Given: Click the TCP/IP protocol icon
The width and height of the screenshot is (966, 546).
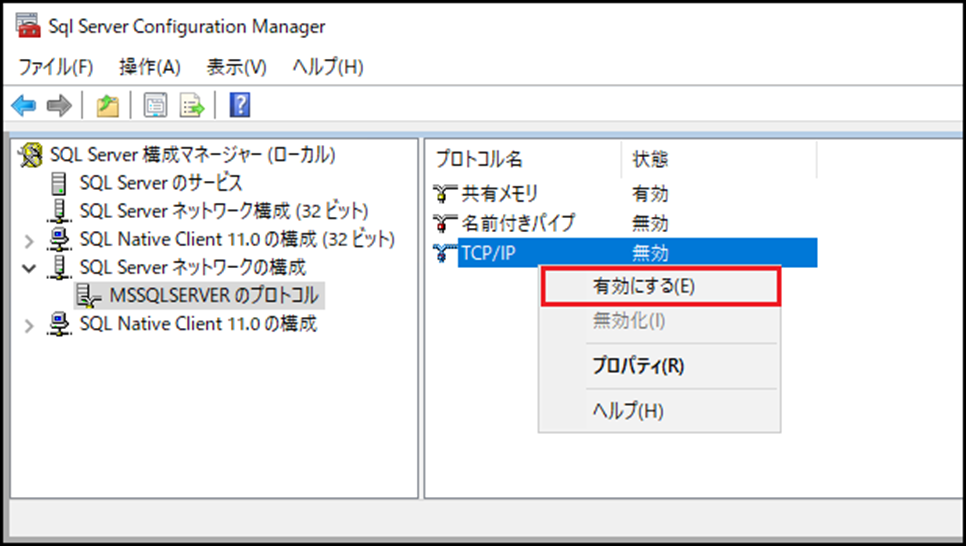Looking at the screenshot, I should coord(444,253).
